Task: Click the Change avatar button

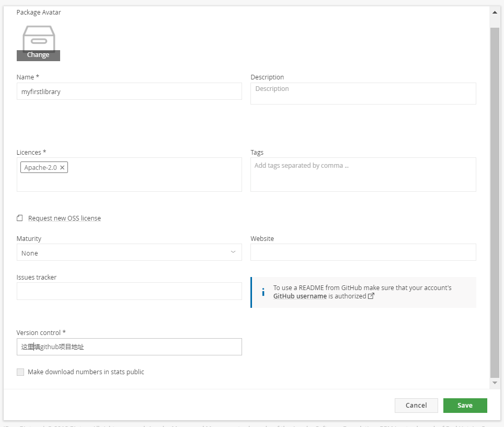Action: (x=38, y=55)
